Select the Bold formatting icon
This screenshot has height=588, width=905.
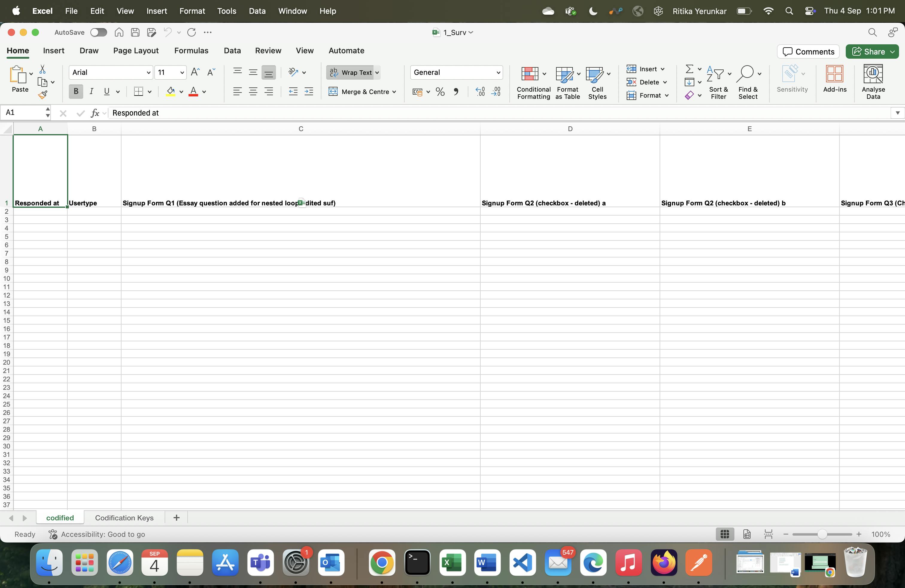[x=75, y=91]
